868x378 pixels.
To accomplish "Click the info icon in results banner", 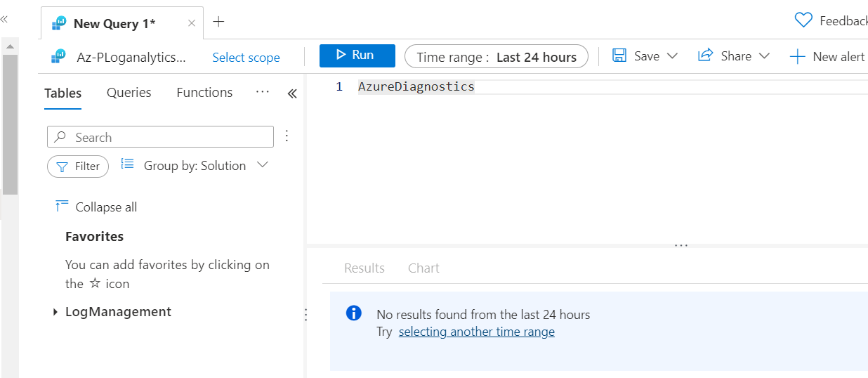I will point(354,313).
